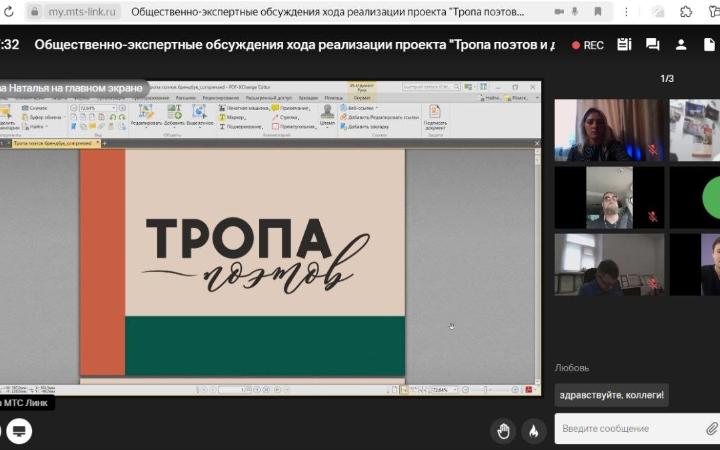The width and height of the screenshot is (720, 450).
Task: Send a fire reaction
Action: click(534, 431)
